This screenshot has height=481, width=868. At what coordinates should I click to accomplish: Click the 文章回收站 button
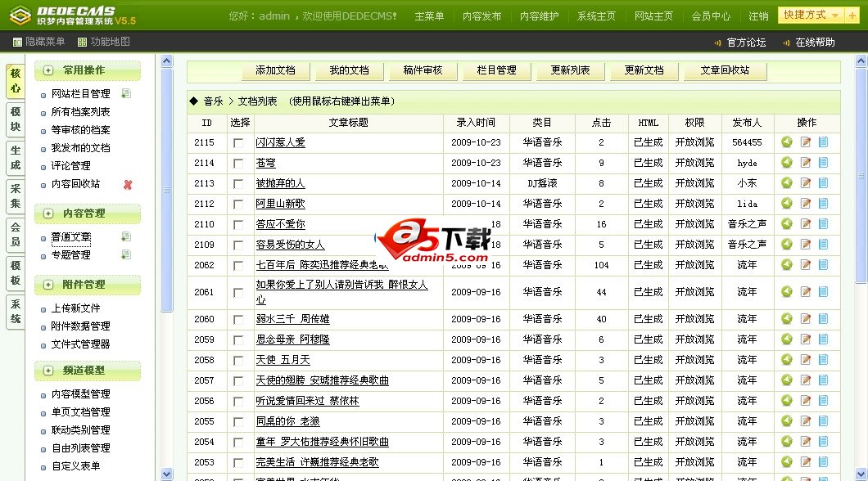click(x=725, y=70)
